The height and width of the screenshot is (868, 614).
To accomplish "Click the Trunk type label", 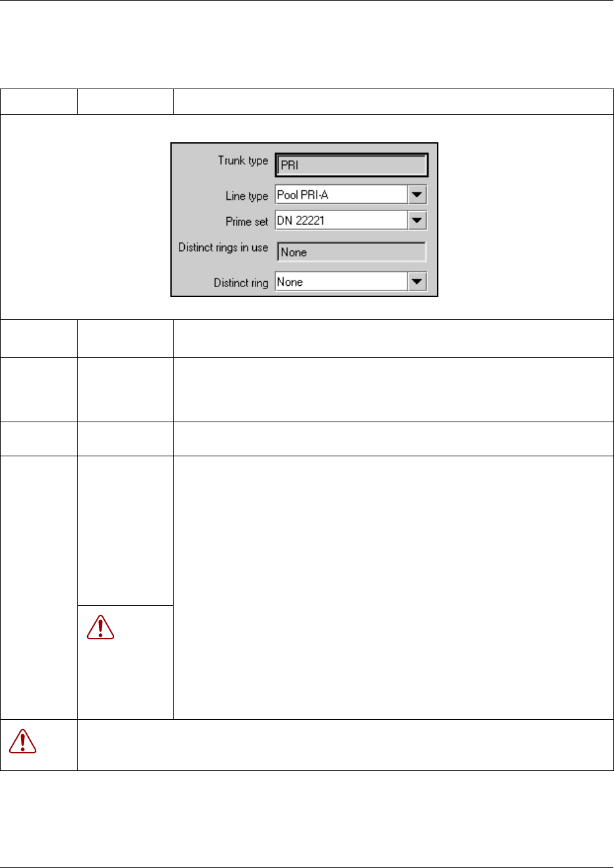I will click(243, 161).
